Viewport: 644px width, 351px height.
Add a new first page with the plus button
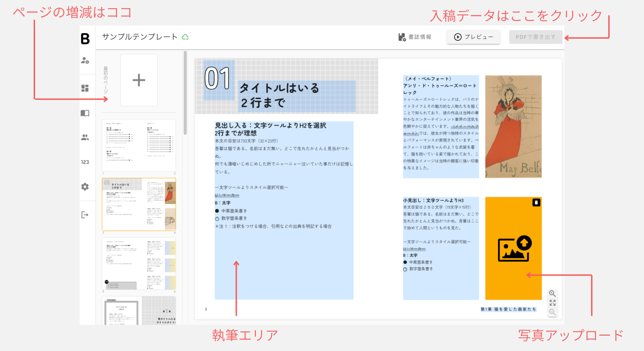(139, 80)
